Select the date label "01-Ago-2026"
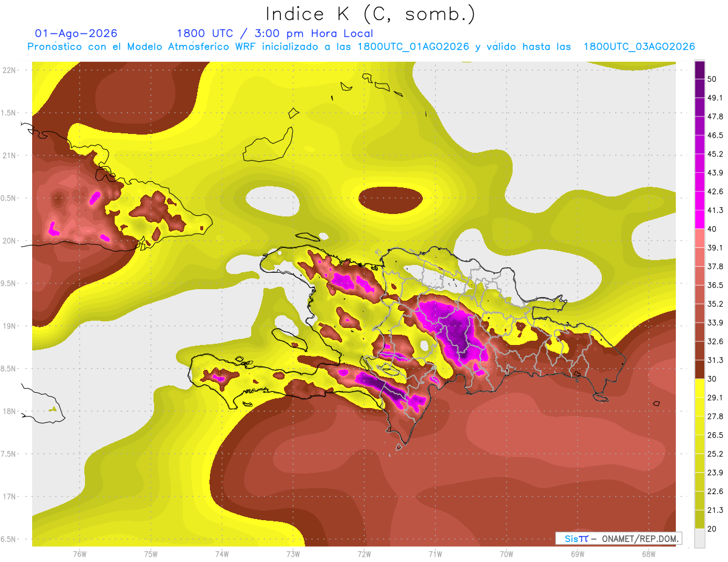This screenshot has height=562, width=728. [x=76, y=33]
